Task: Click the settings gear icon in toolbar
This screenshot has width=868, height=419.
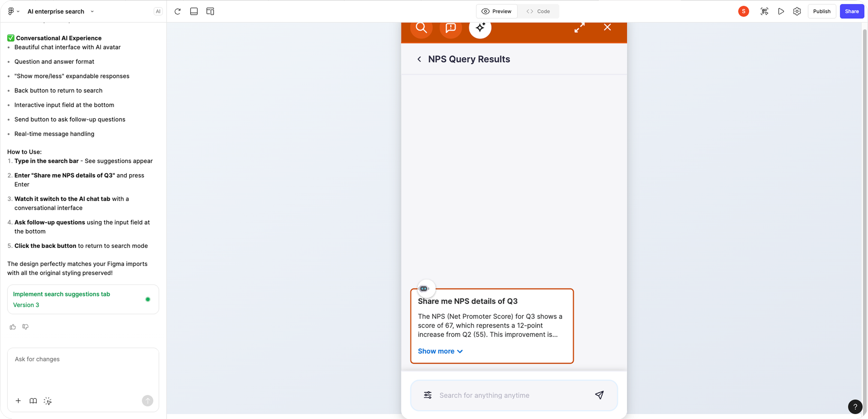Action: (797, 11)
